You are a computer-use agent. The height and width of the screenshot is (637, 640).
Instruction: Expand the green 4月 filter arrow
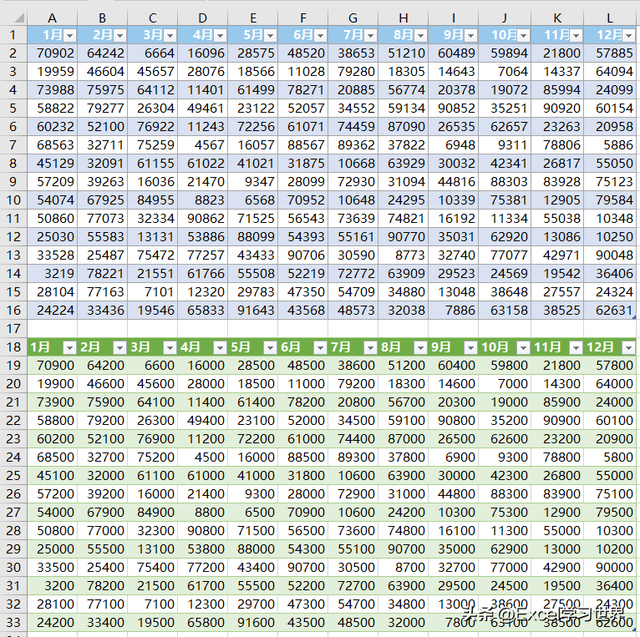[220, 348]
